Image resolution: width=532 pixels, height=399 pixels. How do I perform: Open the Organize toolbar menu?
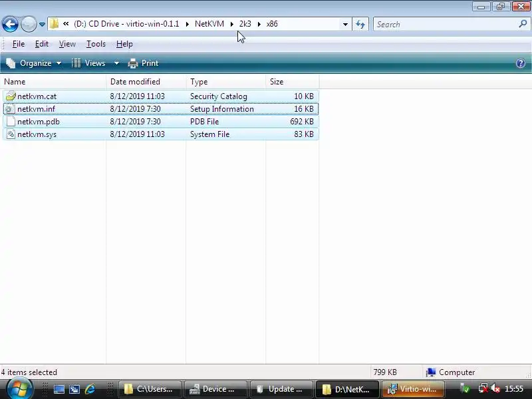click(x=34, y=63)
